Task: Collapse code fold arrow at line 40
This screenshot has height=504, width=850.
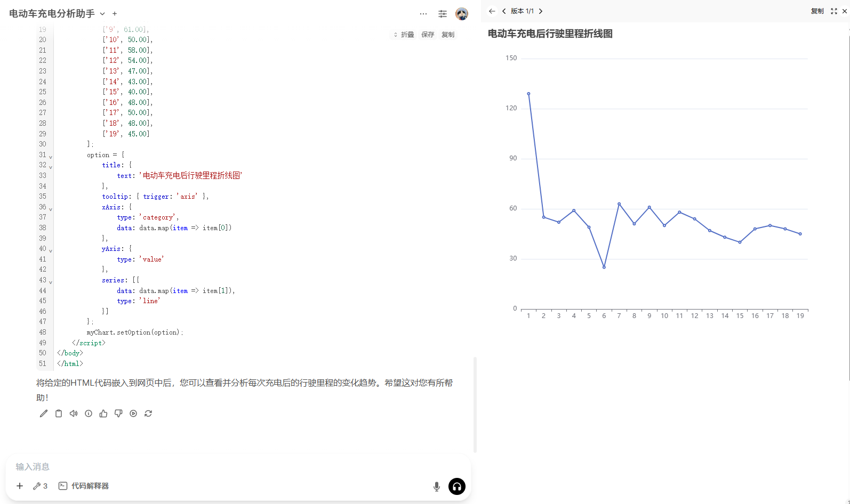Action: pos(51,250)
